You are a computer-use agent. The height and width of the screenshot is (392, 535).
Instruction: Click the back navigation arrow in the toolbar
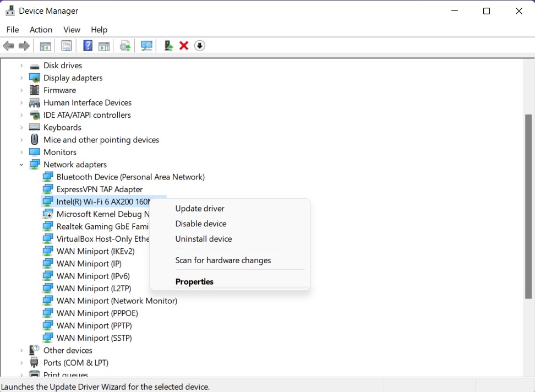(x=8, y=45)
